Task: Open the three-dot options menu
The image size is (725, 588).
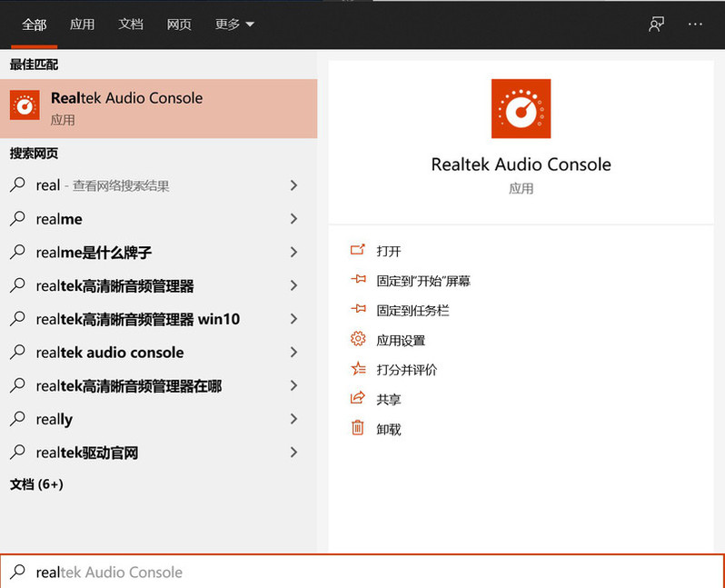Action: pos(695,25)
